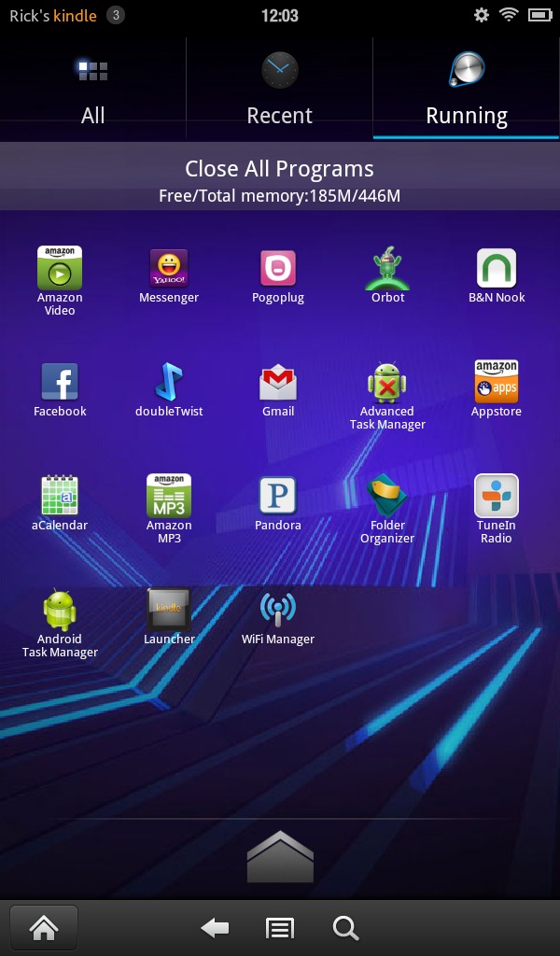Tap the 12:03 clock
Image resolution: width=560 pixels, height=956 pixels.
(280, 16)
